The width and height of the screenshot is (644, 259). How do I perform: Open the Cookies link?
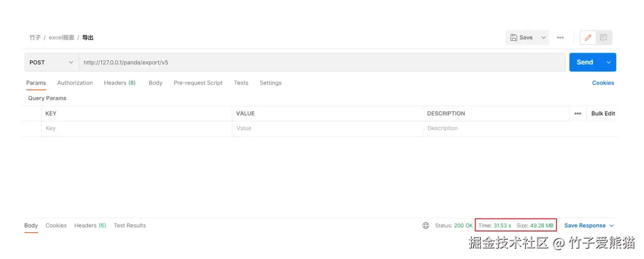[x=603, y=83]
